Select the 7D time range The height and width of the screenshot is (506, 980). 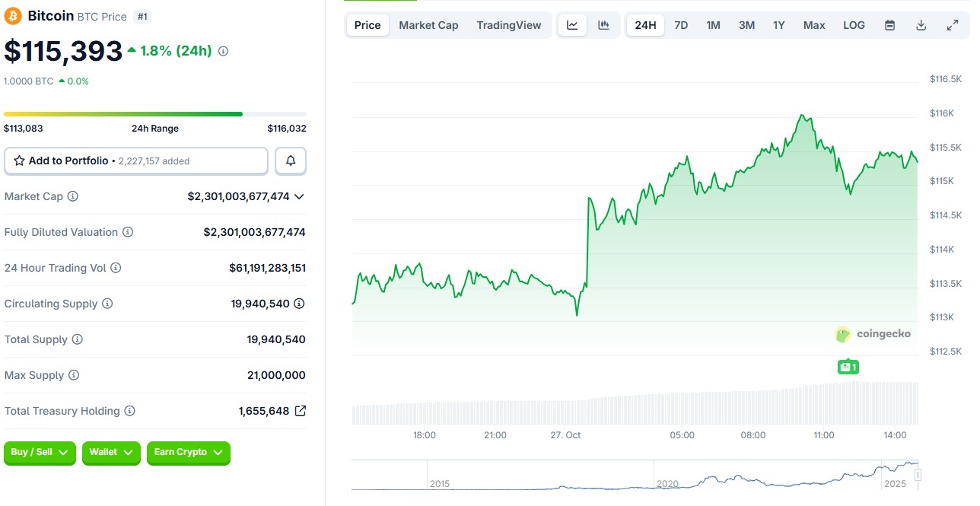click(681, 25)
